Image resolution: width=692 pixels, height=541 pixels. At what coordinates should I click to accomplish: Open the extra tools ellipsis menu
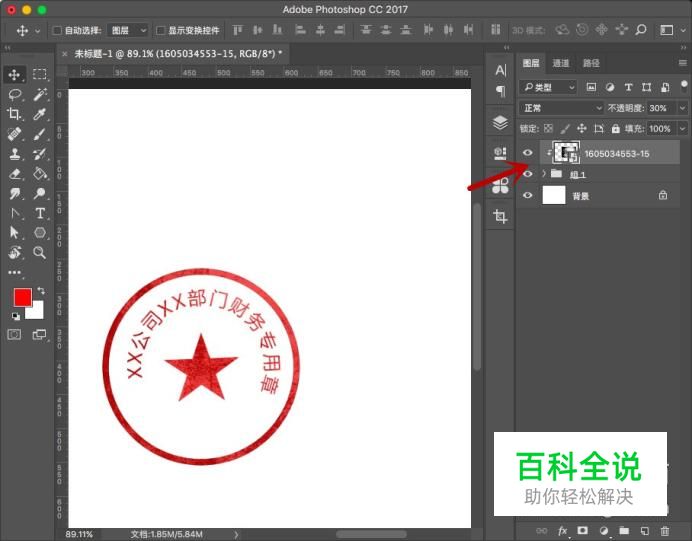pos(14,272)
